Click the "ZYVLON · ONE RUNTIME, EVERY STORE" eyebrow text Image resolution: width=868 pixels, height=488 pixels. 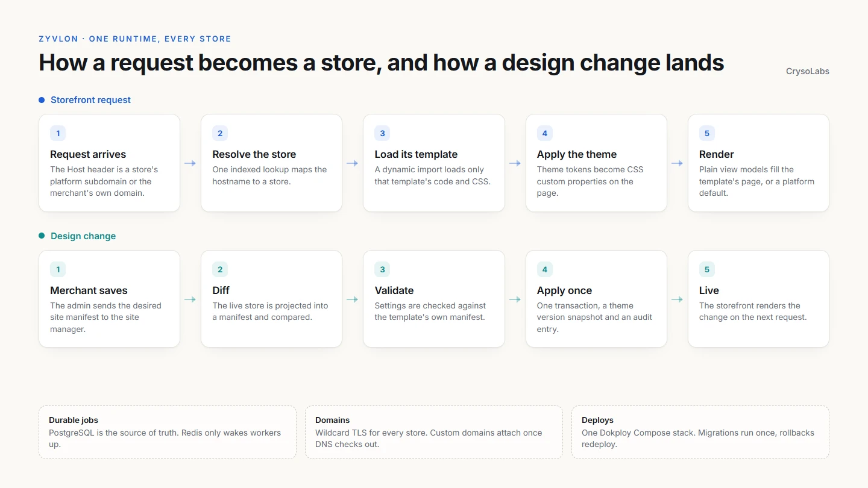pyautogui.click(x=135, y=39)
